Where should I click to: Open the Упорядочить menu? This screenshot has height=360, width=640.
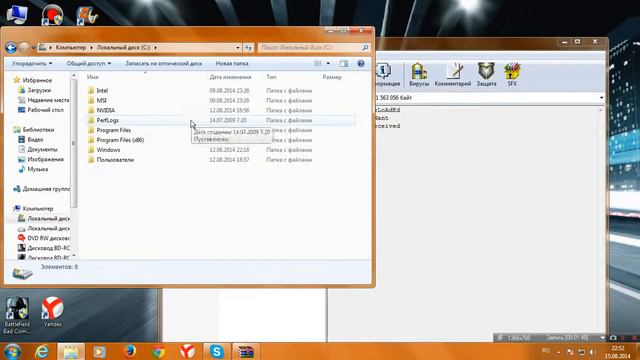32,63
